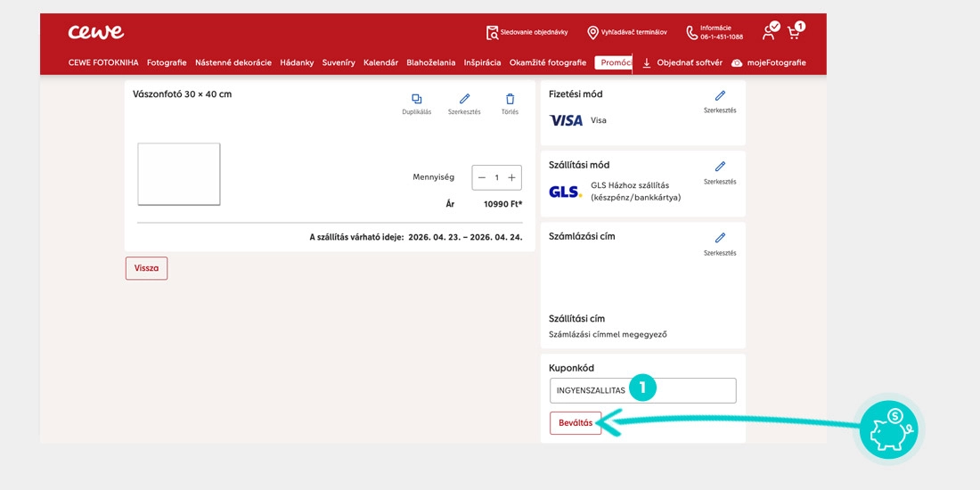This screenshot has width=980, height=490.
Task: Click Számlázási címmel megegyező text
Action: pos(608,334)
